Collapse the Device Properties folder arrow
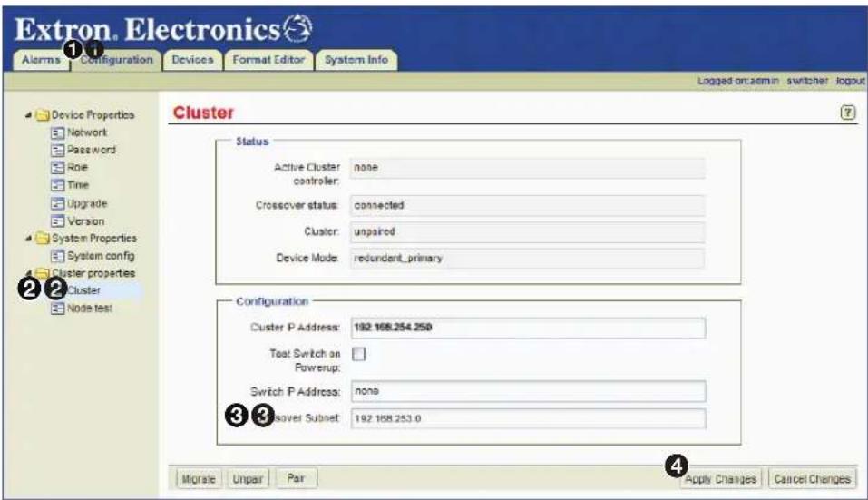The image size is (868, 500). (x=28, y=114)
